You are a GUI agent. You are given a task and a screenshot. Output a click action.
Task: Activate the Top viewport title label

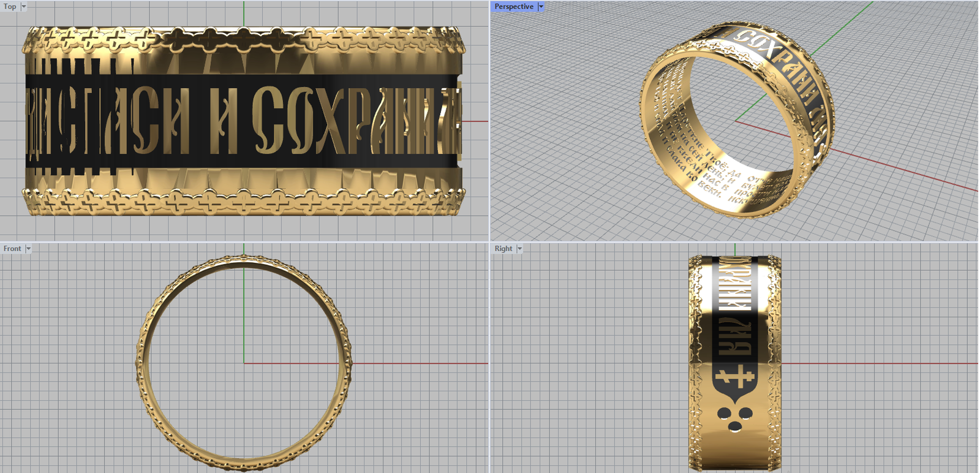point(10,7)
